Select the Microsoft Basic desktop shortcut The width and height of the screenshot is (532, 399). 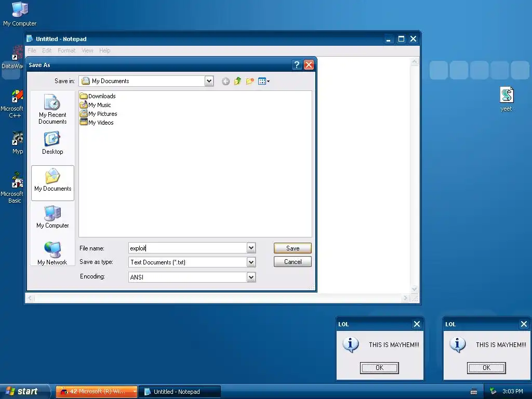coord(12,188)
